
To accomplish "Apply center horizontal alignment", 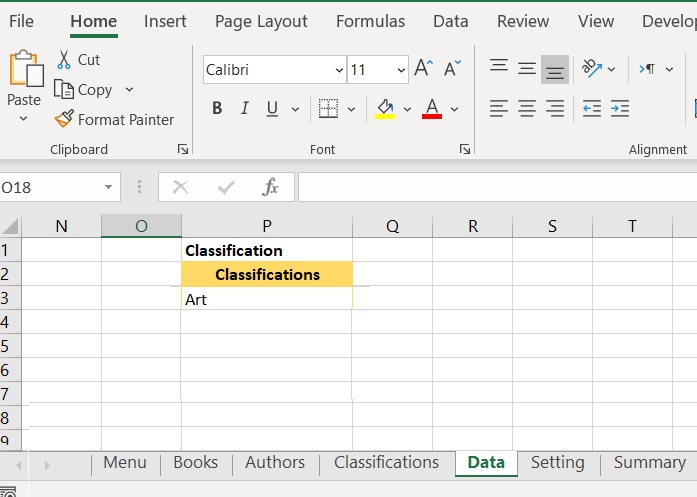I will pyautogui.click(x=527, y=109).
